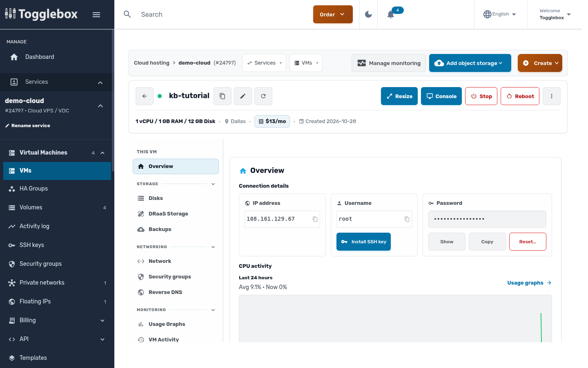This screenshot has height=368, width=588.
Task: Open the VMs breadcrumb dropdown
Action: coord(306,63)
